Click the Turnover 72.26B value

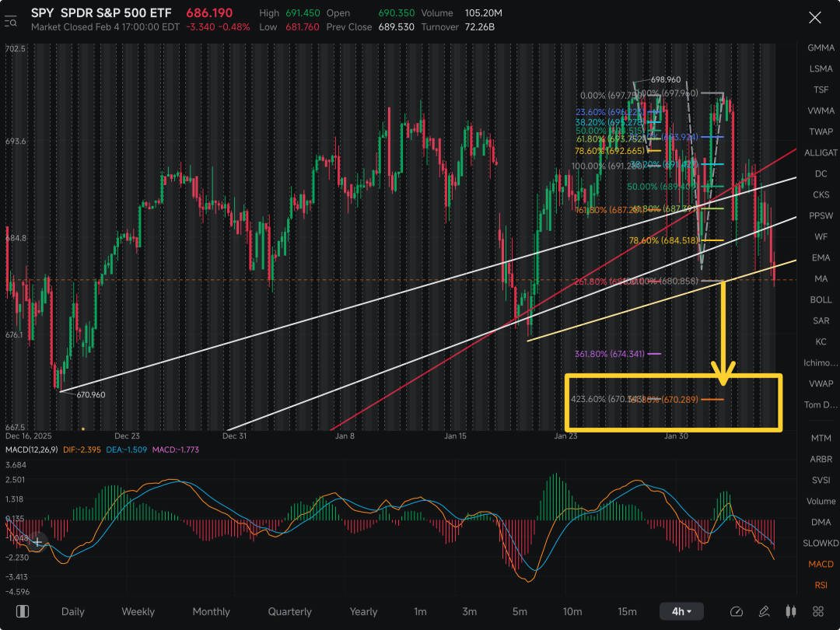click(x=479, y=26)
